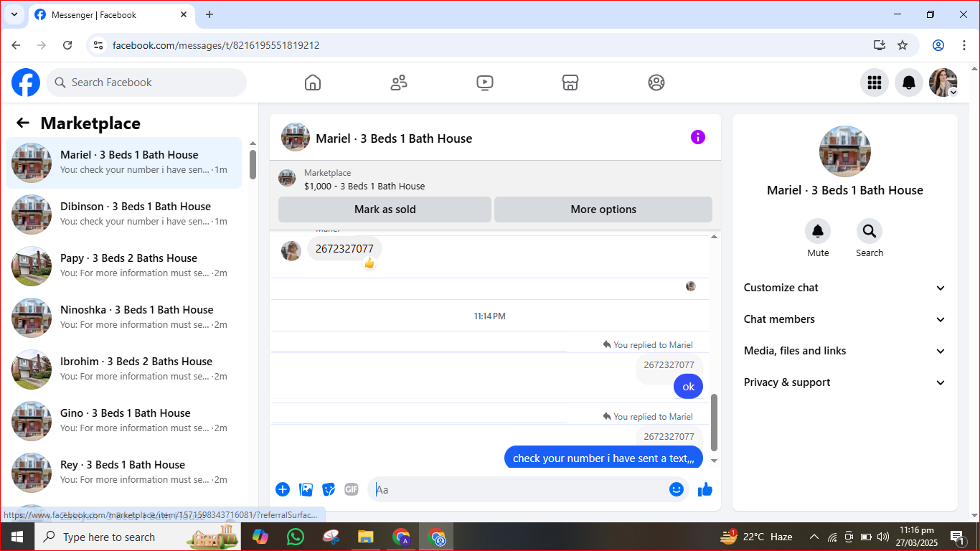Open the Chrome tab search dropdown arrow
The width and height of the screenshot is (980, 551).
pos(14,14)
